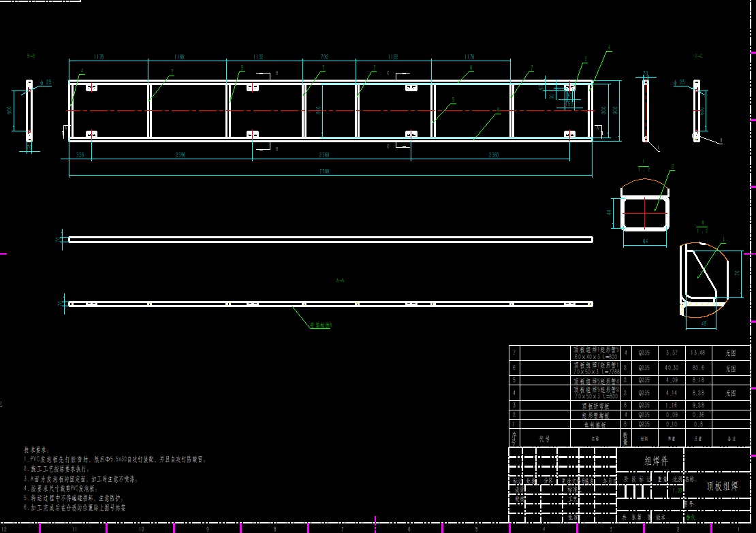This screenshot has height=533, width=756.
Task: Click the '336' dimension text
Action: (x=80, y=155)
